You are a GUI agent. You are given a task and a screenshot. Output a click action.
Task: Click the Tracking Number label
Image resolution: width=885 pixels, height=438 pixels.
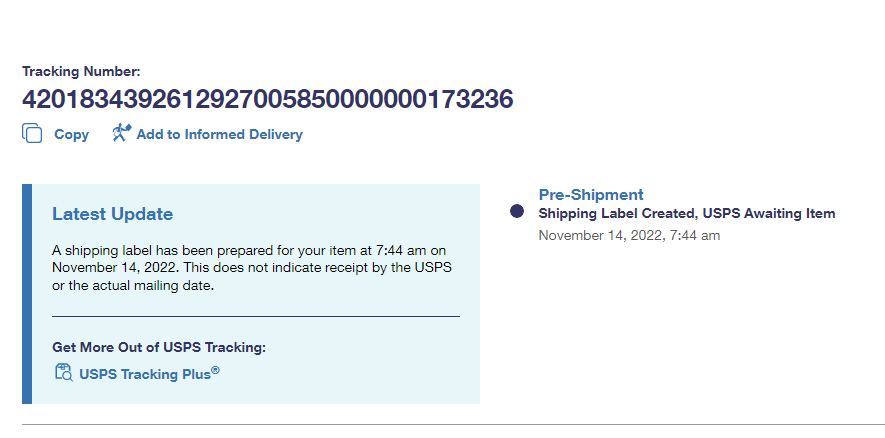[81, 71]
